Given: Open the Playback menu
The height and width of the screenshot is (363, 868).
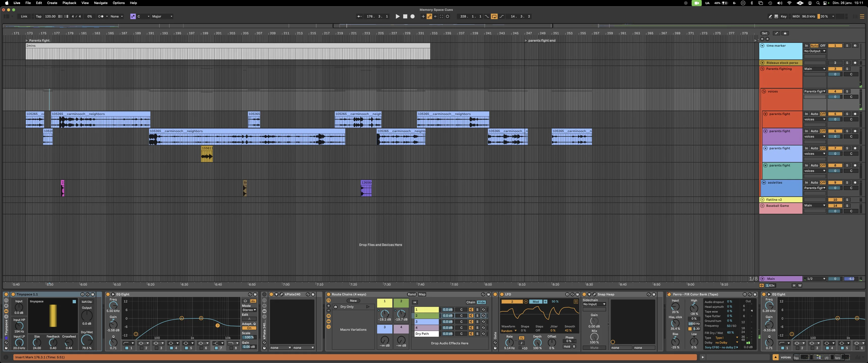Looking at the screenshot, I should 69,3.
